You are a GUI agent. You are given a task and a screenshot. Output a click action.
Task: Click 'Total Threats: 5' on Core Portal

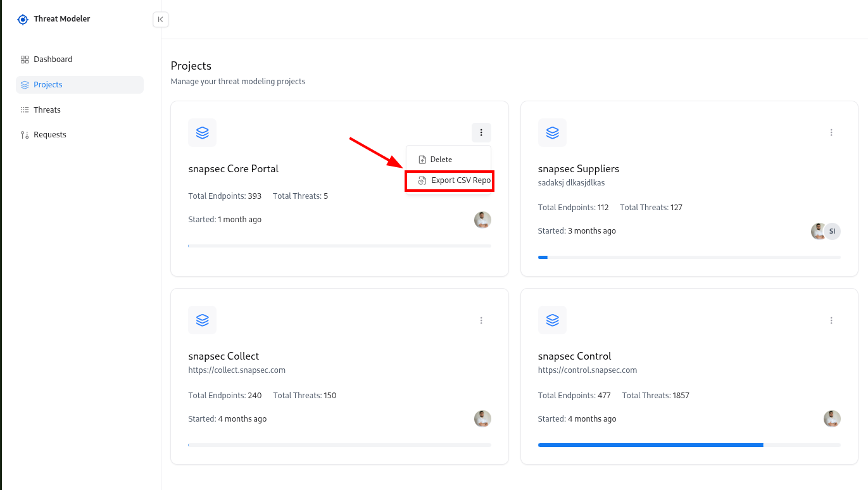point(300,196)
